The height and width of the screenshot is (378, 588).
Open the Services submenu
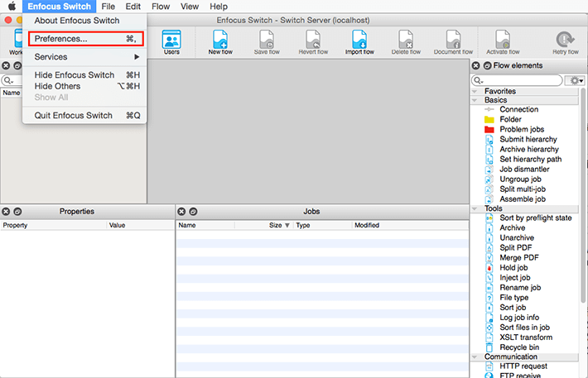click(84, 57)
